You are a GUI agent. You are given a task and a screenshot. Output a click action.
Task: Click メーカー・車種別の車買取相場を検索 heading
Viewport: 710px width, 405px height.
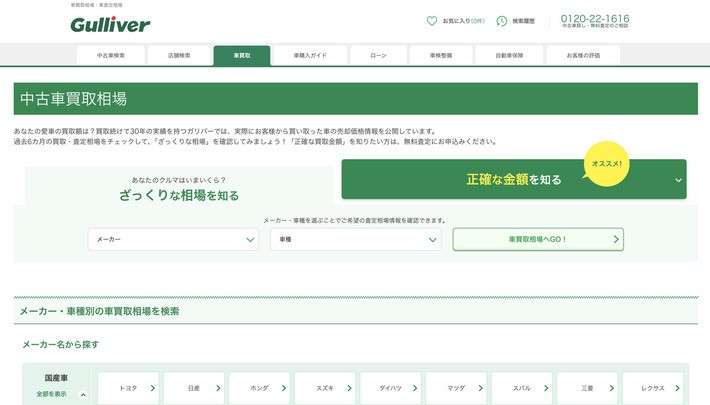click(100, 311)
